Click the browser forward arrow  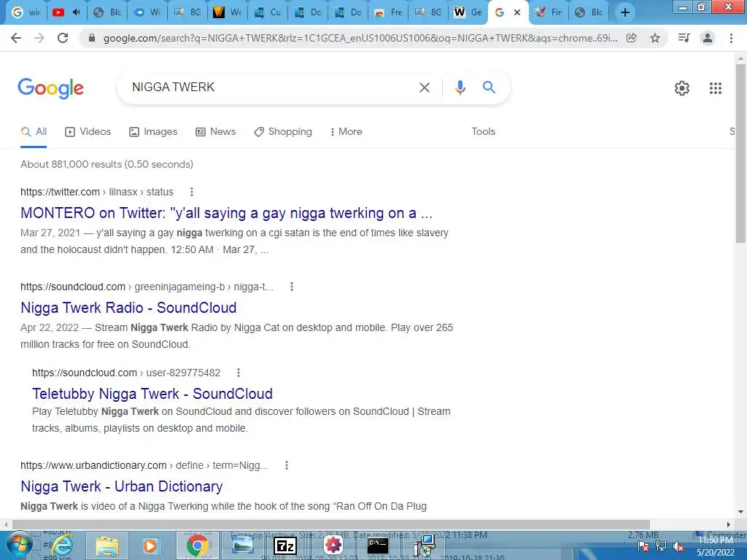[x=39, y=38]
